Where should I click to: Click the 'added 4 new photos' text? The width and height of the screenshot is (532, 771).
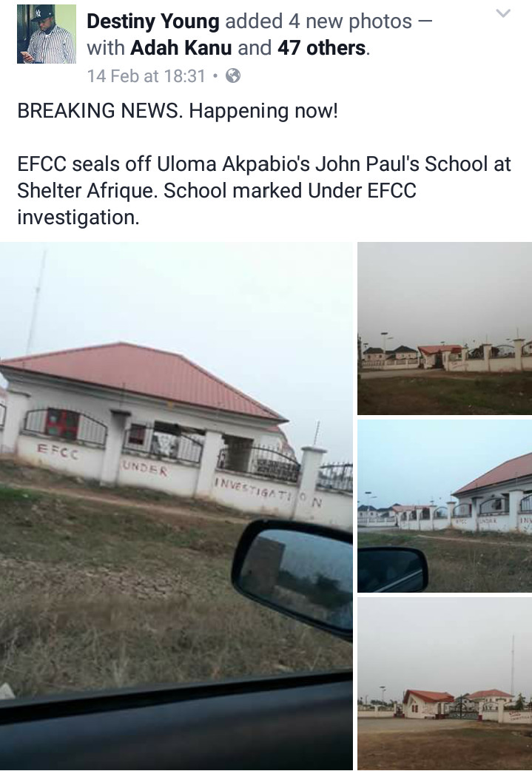319,21
